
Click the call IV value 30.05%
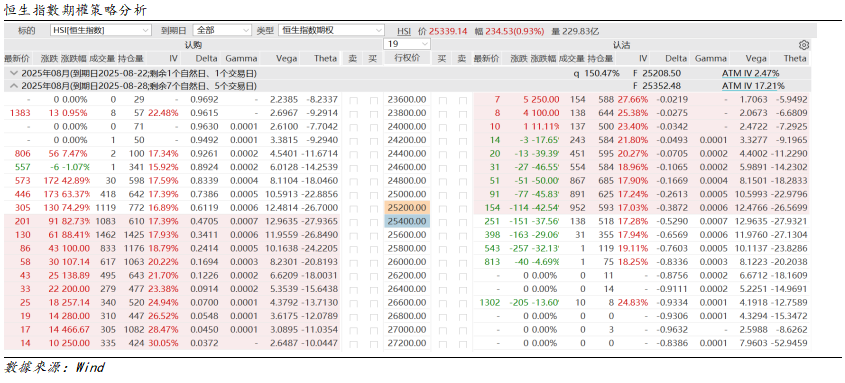coord(163,343)
